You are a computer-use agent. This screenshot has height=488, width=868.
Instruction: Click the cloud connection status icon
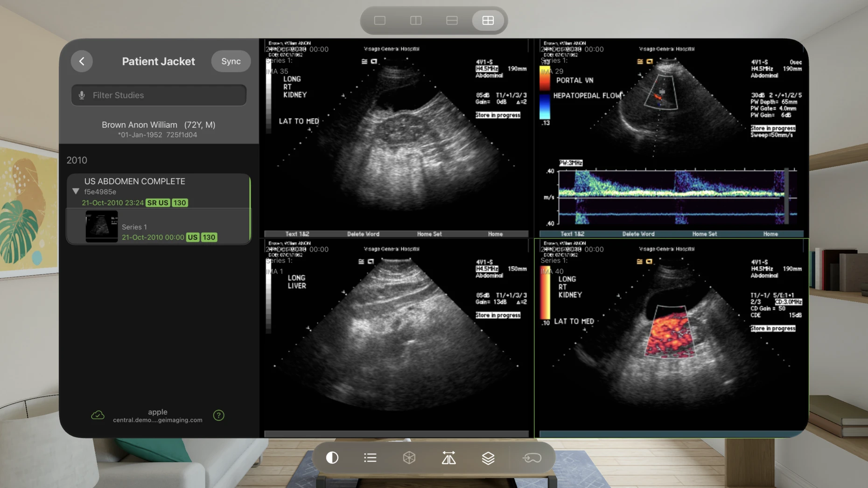pyautogui.click(x=98, y=415)
